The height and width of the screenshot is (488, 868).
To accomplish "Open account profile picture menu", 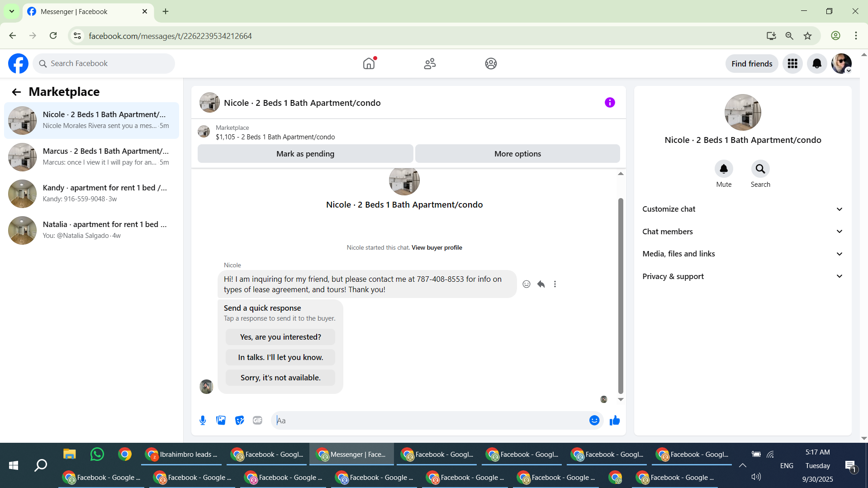I will tap(842, 63).
